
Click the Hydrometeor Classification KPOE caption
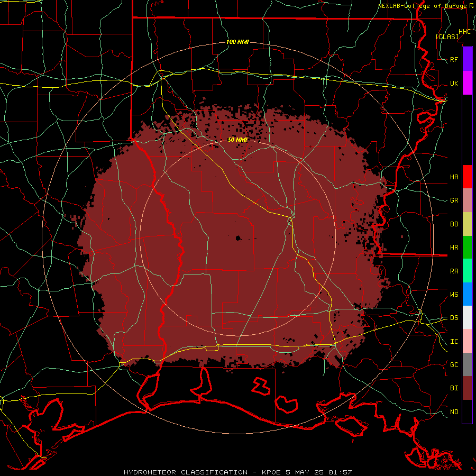point(237,472)
